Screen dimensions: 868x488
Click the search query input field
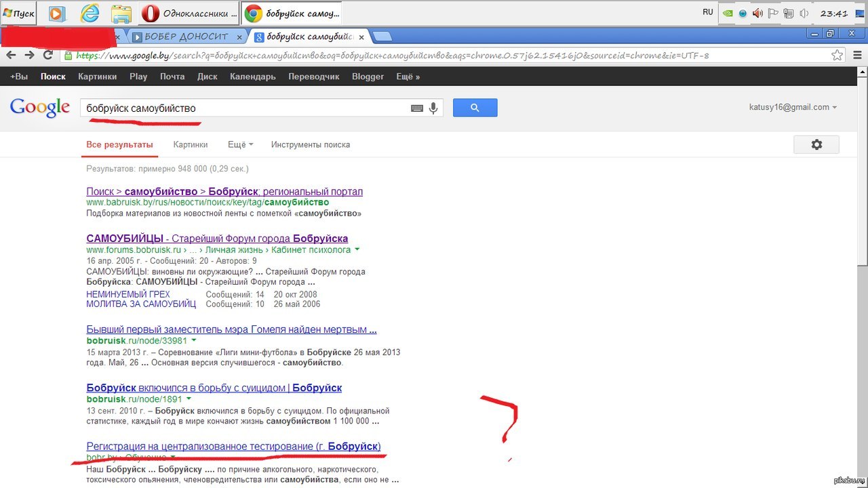(x=244, y=108)
